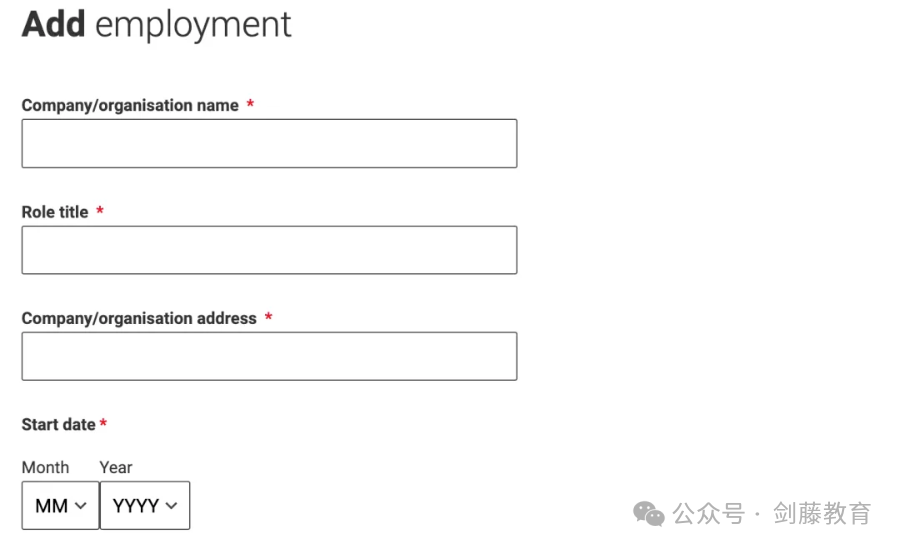Click the "Year" label above the dropdown
The image size is (900, 549).
[116, 467]
